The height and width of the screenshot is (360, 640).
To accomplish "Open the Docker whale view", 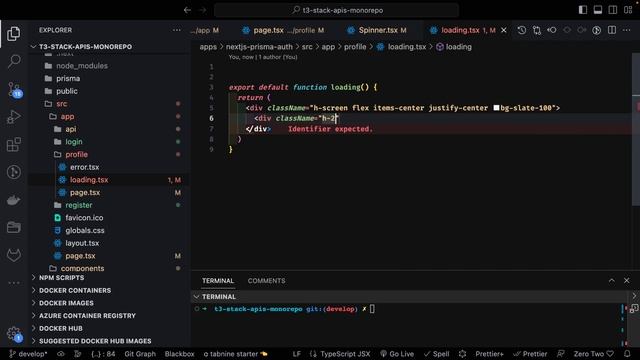I will pyautogui.click(x=13, y=200).
